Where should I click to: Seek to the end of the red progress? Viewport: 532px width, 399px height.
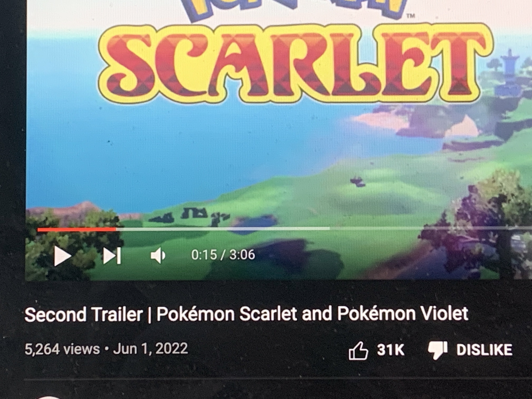[115, 229]
